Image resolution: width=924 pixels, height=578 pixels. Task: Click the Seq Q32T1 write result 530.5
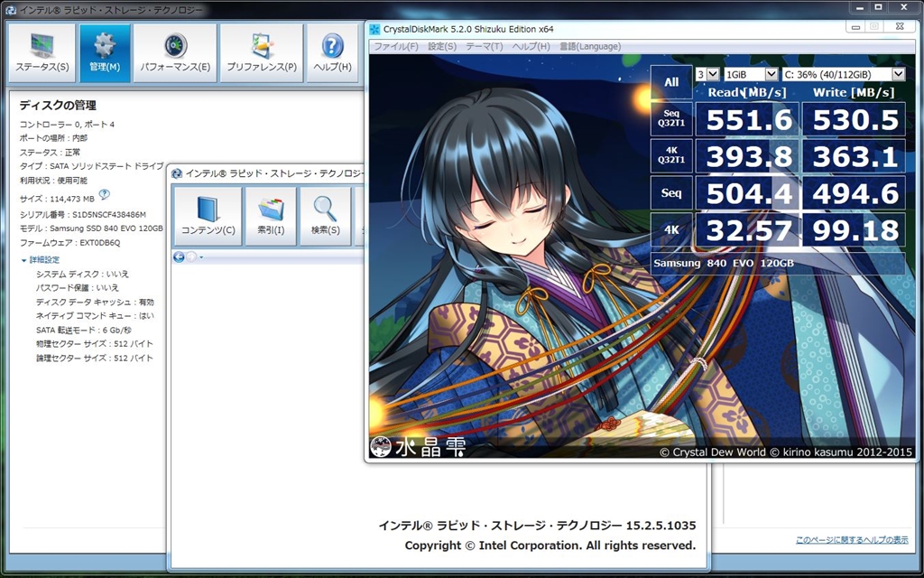click(x=854, y=119)
